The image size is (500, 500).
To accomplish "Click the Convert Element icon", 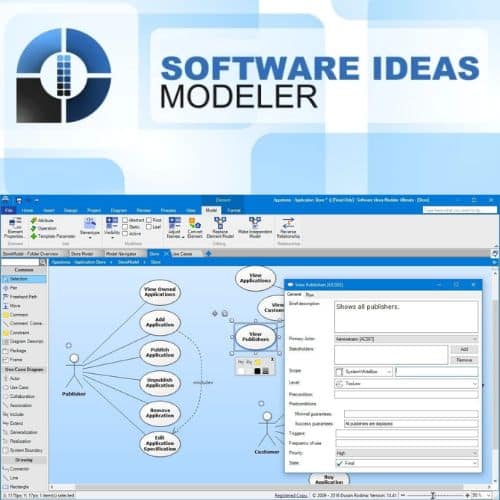I will click(x=195, y=223).
